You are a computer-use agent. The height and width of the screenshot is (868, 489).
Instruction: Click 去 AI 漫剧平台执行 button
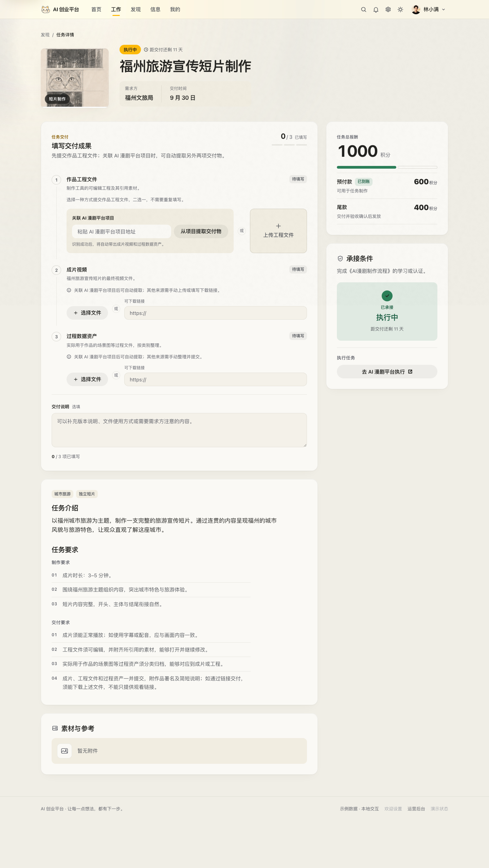click(x=387, y=372)
